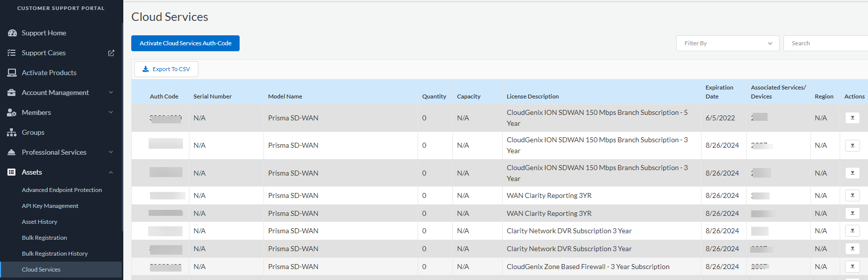Export the table to CSV
Viewport: 868px width, 280px height.
166,69
